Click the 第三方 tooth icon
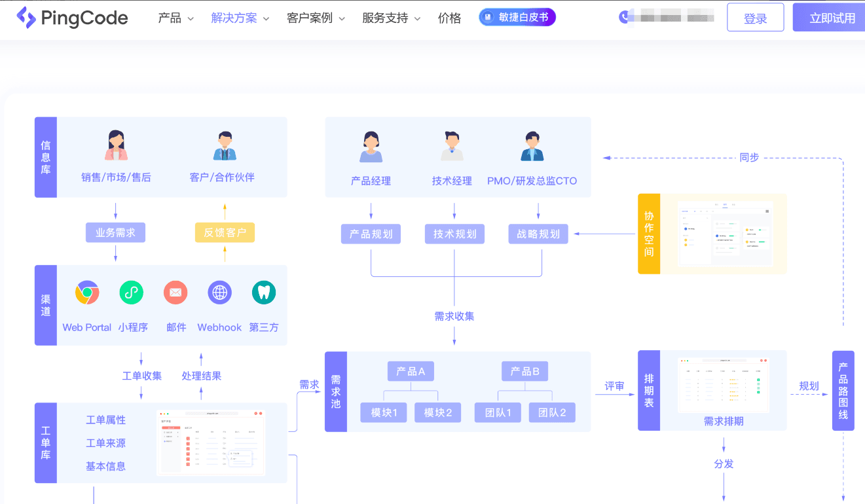 [x=264, y=292]
